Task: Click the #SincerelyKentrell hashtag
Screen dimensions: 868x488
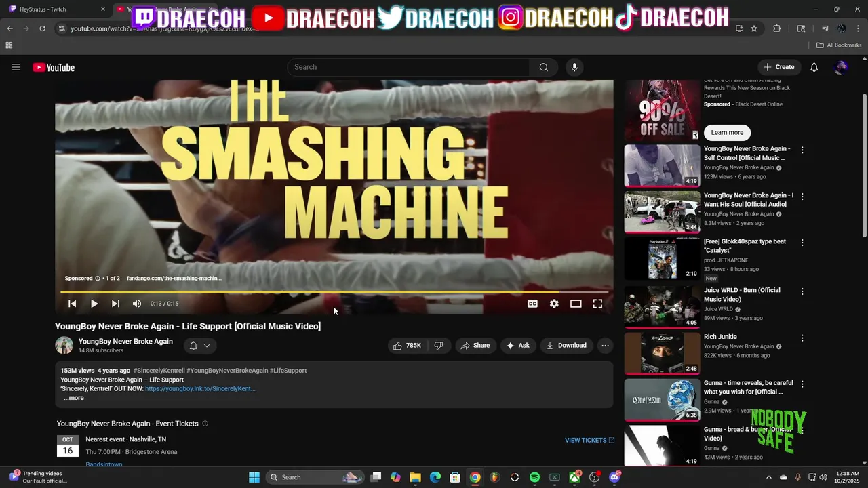Action: [x=159, y=371]
